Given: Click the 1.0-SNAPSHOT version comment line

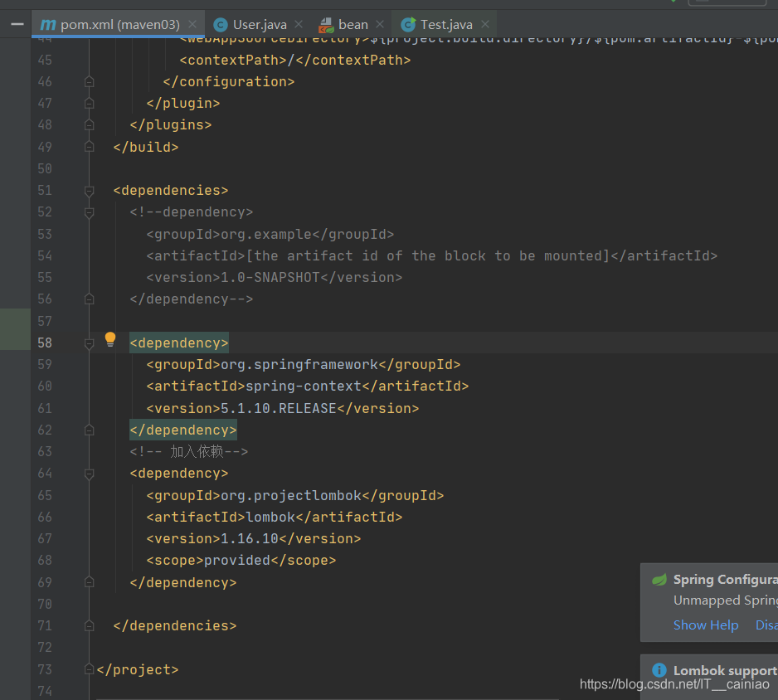Looking at the screenshot, I should pyautogui.click(x=274, y=277).
